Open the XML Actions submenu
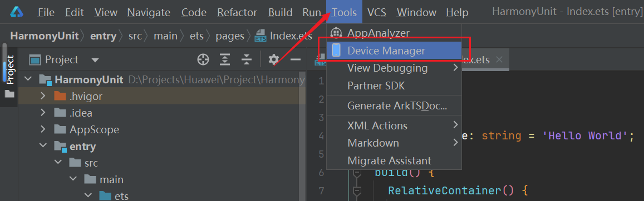Screen dimensions: 644x201 point(394,125)
